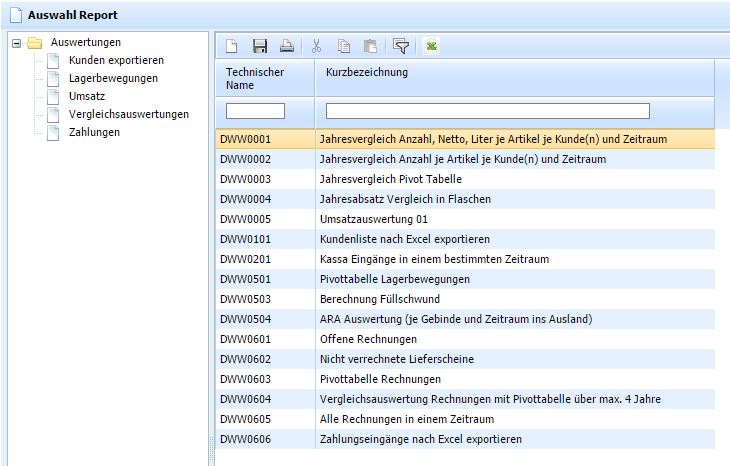
Task: Open the Zahlungen tree entry
Action: coord(94,132)
